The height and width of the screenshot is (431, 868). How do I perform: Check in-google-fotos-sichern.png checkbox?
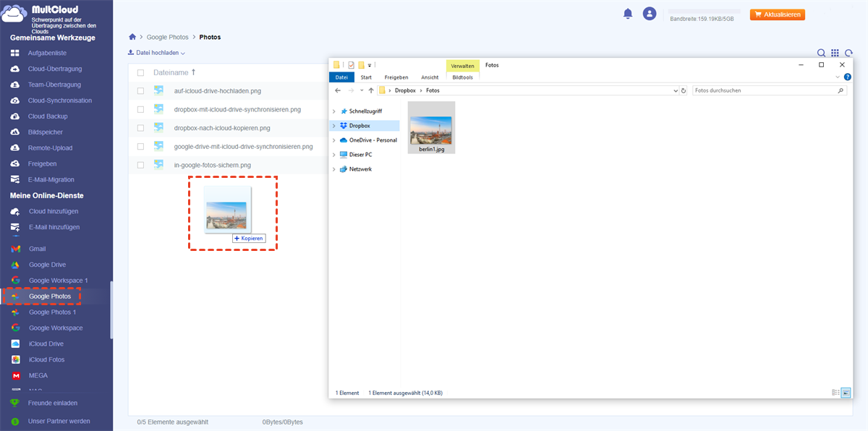tap(140, 165)
